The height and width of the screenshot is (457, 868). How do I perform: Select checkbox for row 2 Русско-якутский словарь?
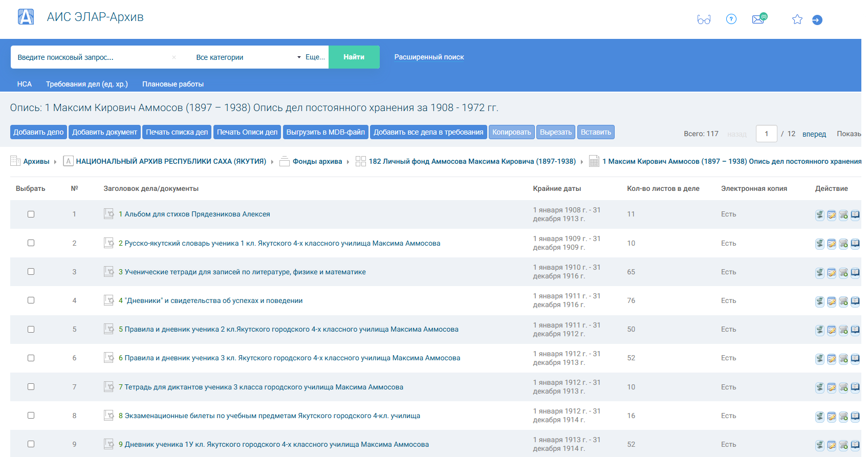(x=31, y=243)
